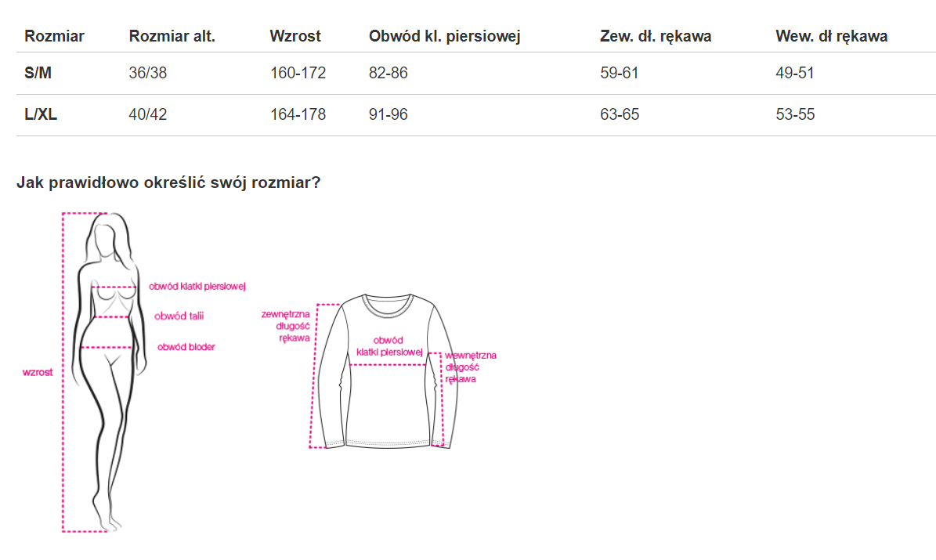Click the 36/38 alternative size cell
This screenshot has width=936, height=560.
148,73
